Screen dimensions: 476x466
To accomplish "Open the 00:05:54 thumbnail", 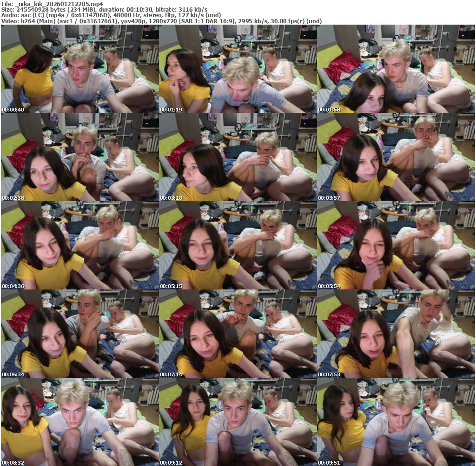I will 396,245.
